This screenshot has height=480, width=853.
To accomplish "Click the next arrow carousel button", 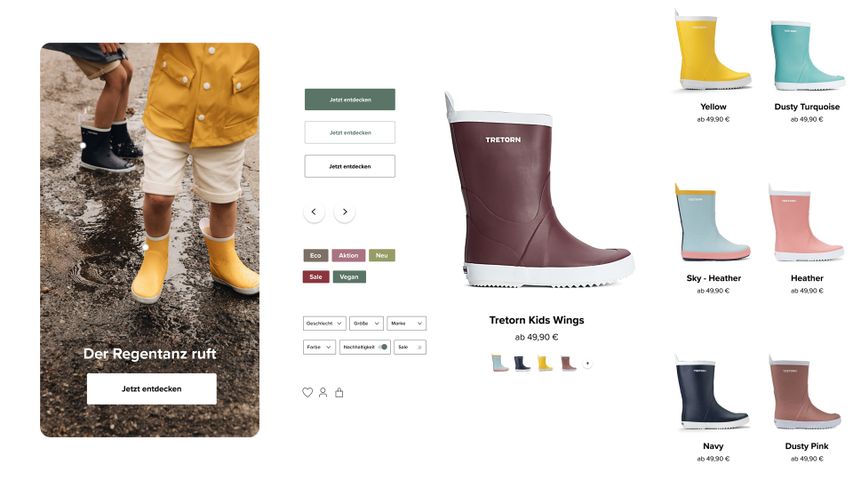I will pyautogui.click(x=345, y=212).
